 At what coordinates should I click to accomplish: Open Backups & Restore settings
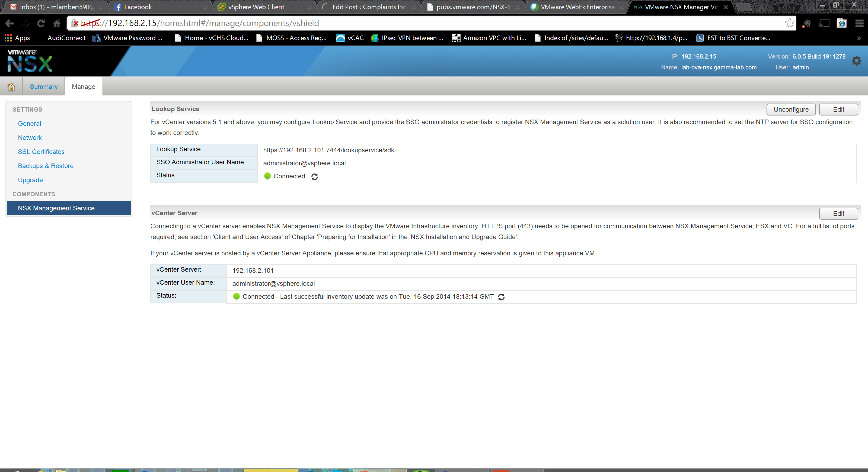pos(46,166)
